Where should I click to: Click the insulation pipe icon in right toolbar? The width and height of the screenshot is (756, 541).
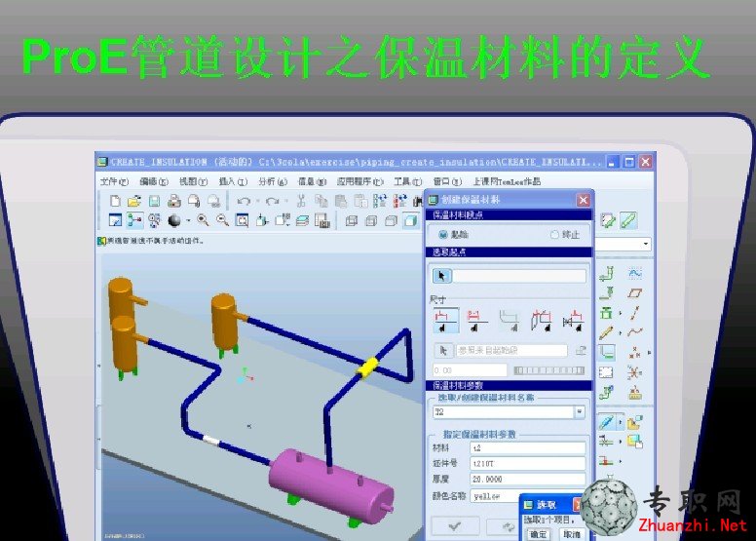607,422
